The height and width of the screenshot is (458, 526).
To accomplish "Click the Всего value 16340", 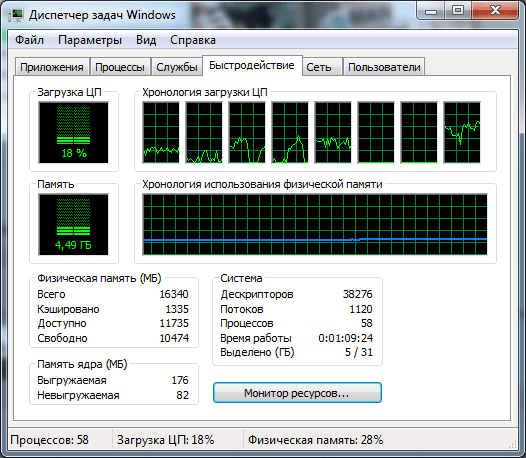I will pyautogui.click(x=174, y=294).
